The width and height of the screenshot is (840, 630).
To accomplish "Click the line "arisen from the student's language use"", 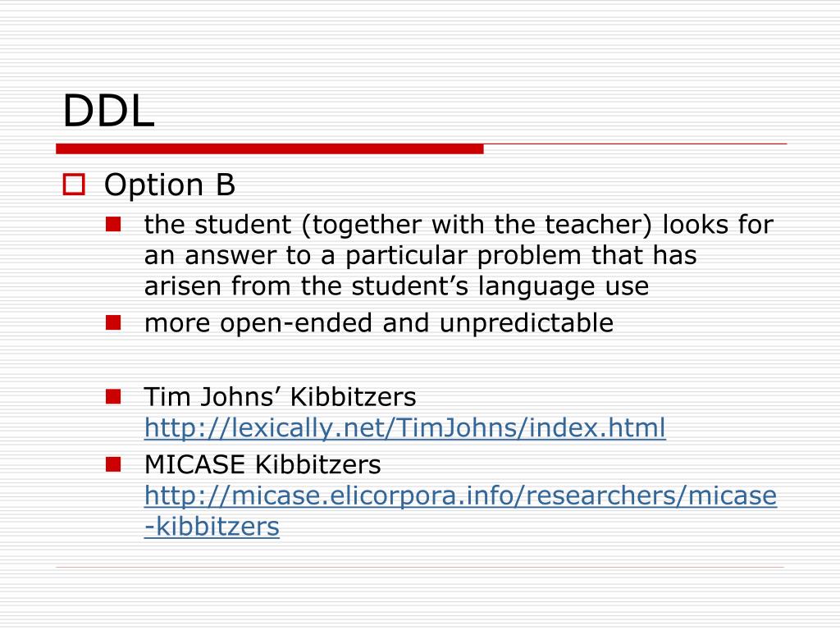I will coord(396,286).
